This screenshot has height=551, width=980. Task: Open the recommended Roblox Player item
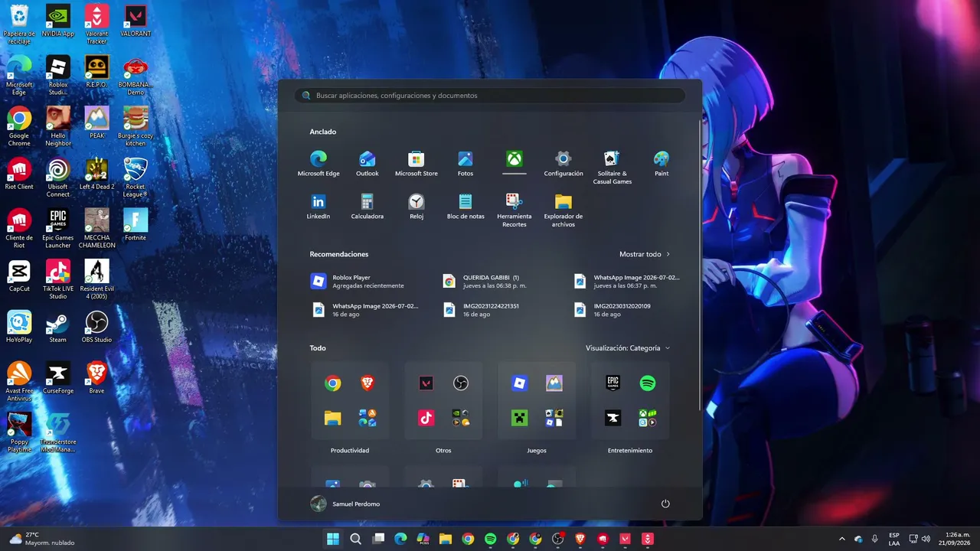tap(367, 282)
